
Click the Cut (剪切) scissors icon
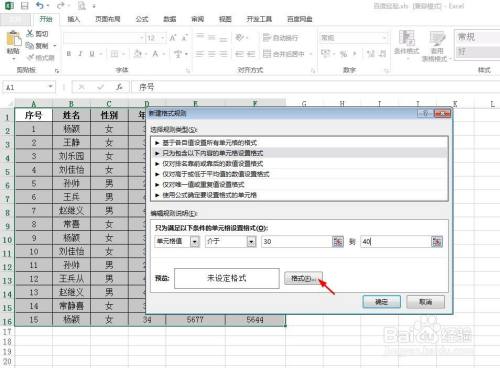point(30,33)
